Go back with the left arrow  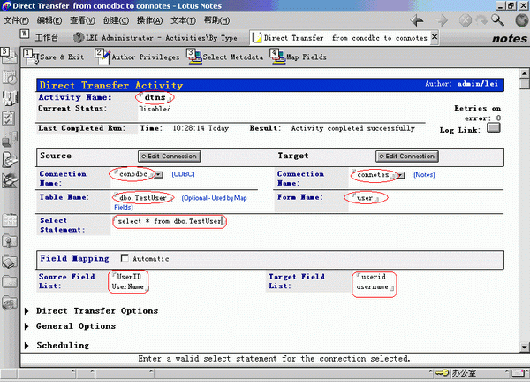point(417,21)
